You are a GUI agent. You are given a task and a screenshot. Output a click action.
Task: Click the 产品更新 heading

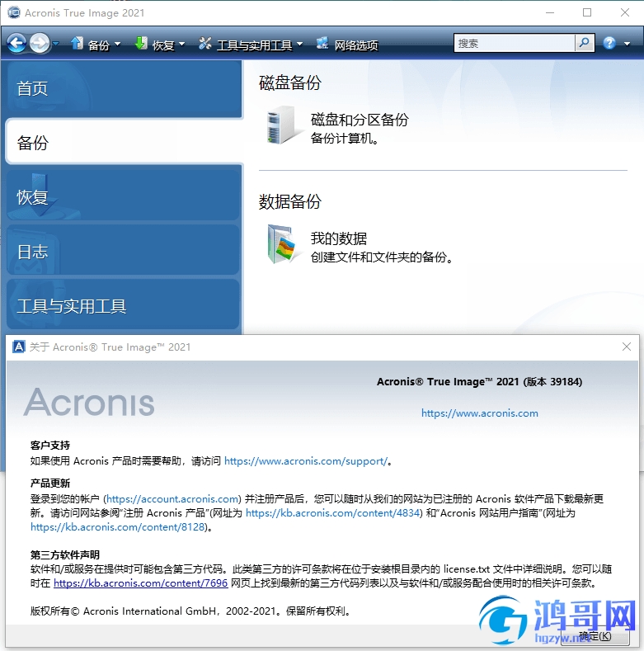coord(50,484)
